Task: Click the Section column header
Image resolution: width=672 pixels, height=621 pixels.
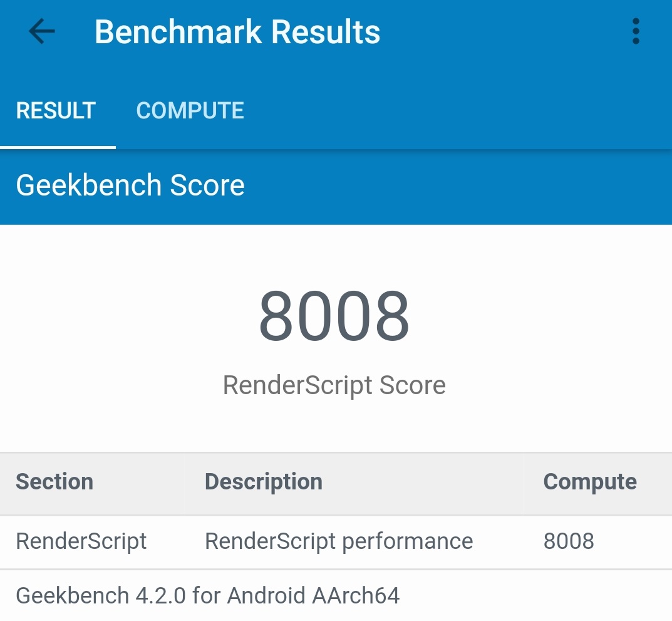Action: point(54,482)
